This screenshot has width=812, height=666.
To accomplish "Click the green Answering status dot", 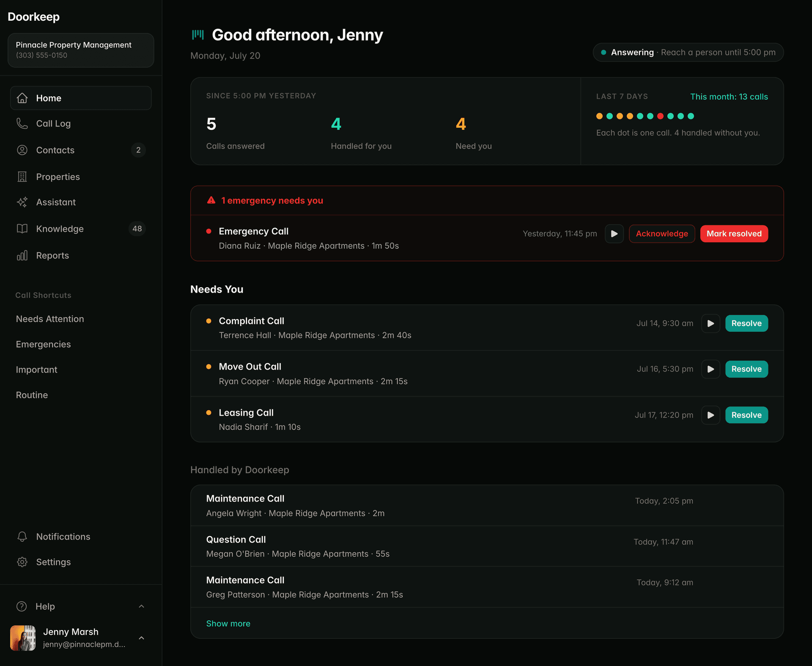I will point(604,52).
